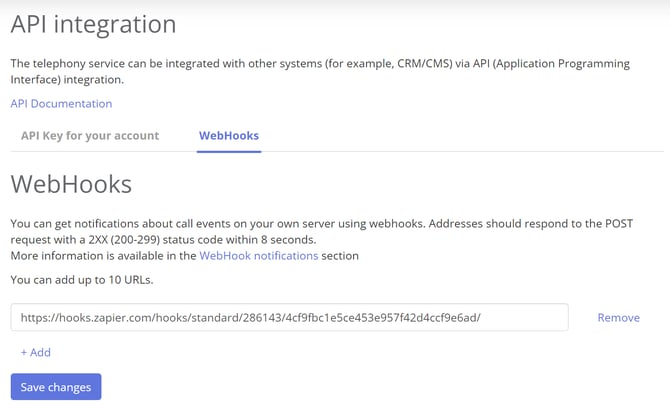The height and width of the screenshot is (409, 670).
Task: Click the large WebHooks section heading
Action: point(71,184)
